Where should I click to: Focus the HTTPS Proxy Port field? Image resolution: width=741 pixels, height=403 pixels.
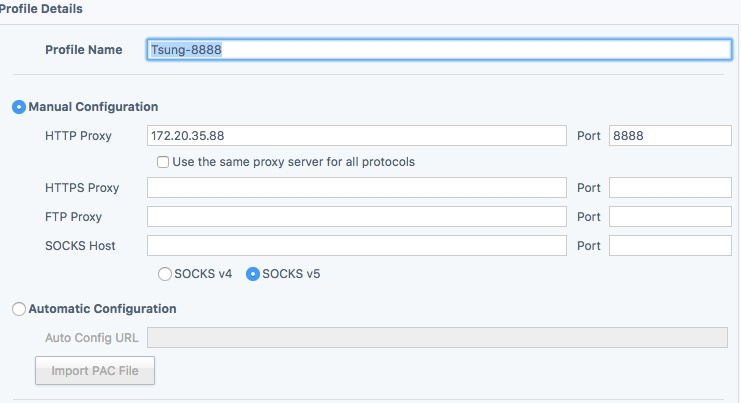[670, 188]
